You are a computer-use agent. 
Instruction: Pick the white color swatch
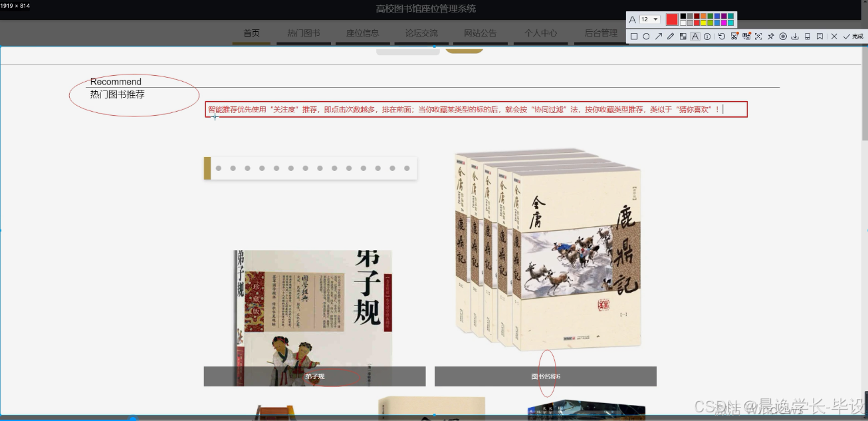click(683, 23)
